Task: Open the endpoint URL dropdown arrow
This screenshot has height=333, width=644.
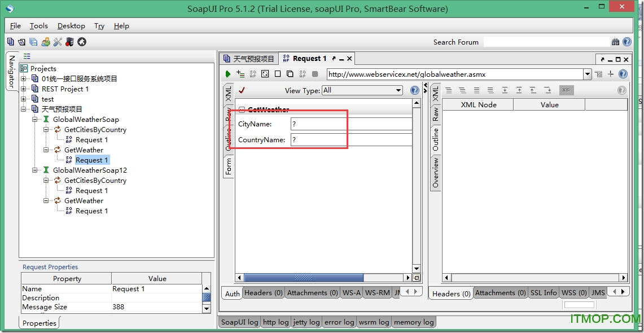Action: point(588,75)
